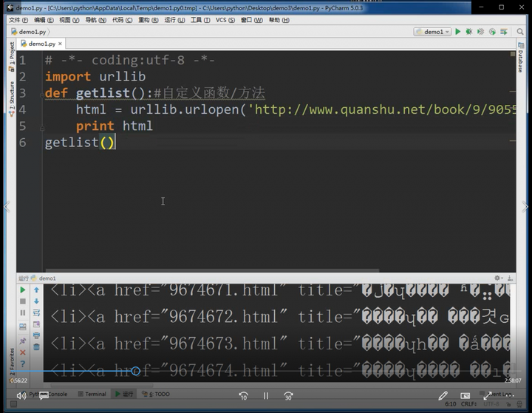Viewport: 532px width, 413px height.
Task: Toggle video player volume mute
Action: coord(21,395)
